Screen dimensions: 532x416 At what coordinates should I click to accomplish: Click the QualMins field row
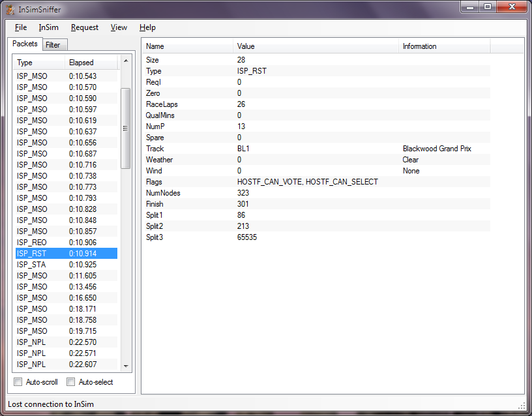pos(317,115)
